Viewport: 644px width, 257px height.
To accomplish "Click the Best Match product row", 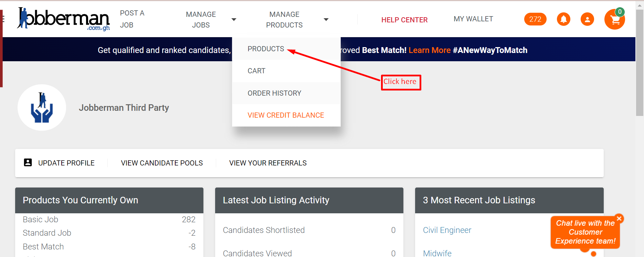I will 109,247.
